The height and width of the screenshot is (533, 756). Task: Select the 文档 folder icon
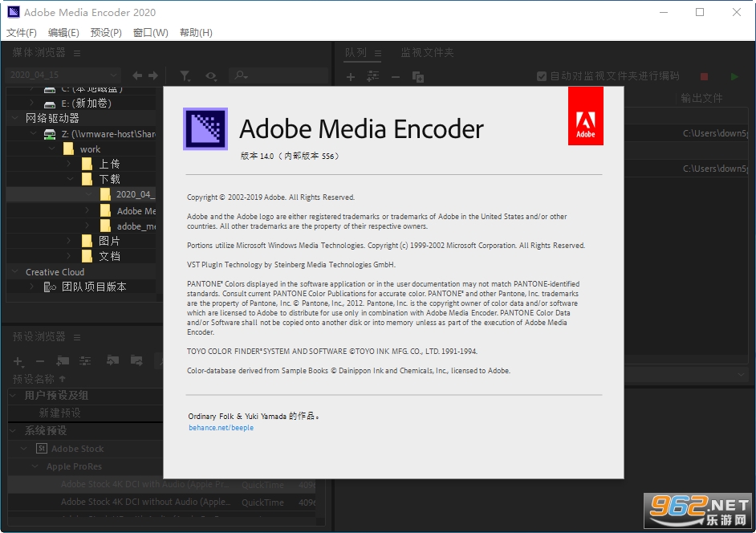click(x=87, y=255)
